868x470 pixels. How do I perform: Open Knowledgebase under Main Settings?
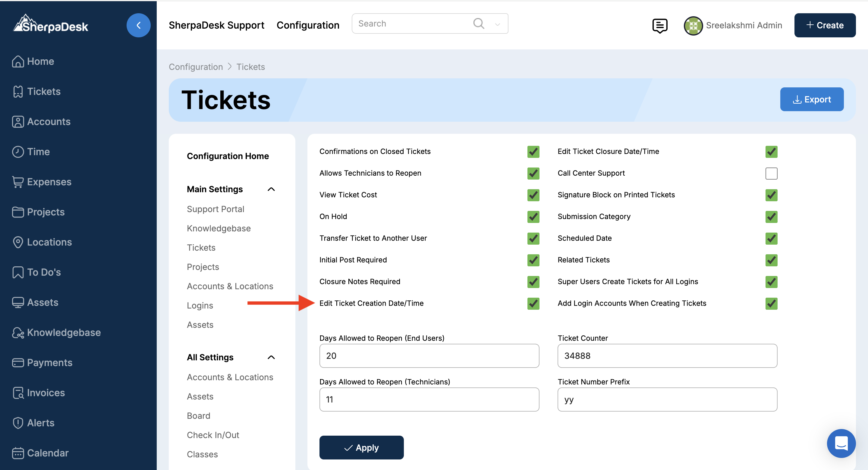[219, 228]
